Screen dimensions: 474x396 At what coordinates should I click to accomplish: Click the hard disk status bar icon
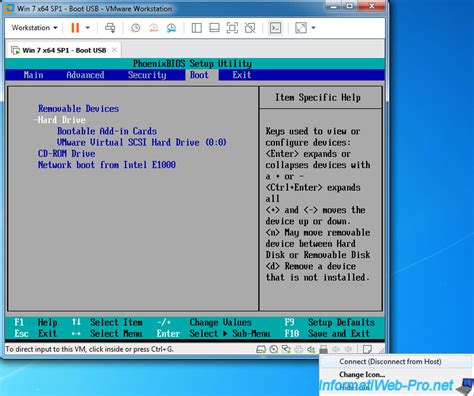(x=261, y=349)
